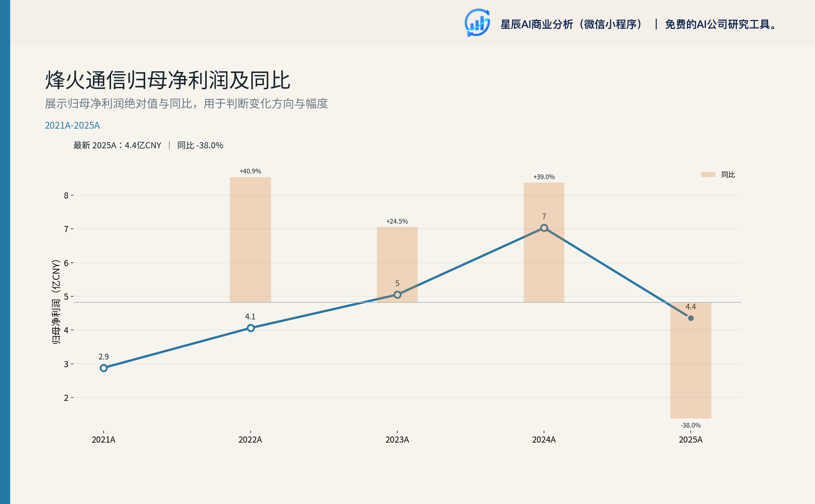Click the 2022A x-axis label
Image resolution: width=815 pixels, height=504 pixels.
click(x=250, y=440)
